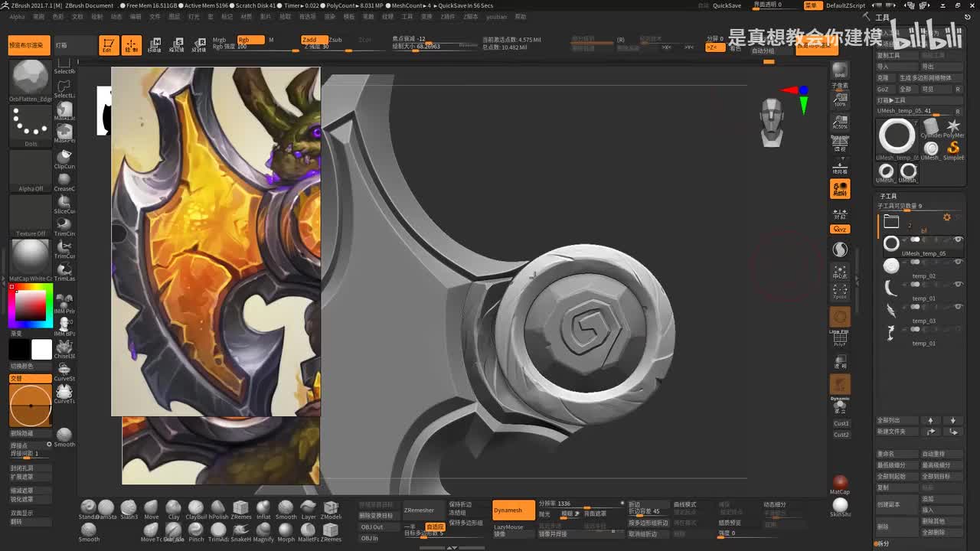Screen dimensions: 980x551
Task: Pick the hPolish brush
Action: [218, 508]
